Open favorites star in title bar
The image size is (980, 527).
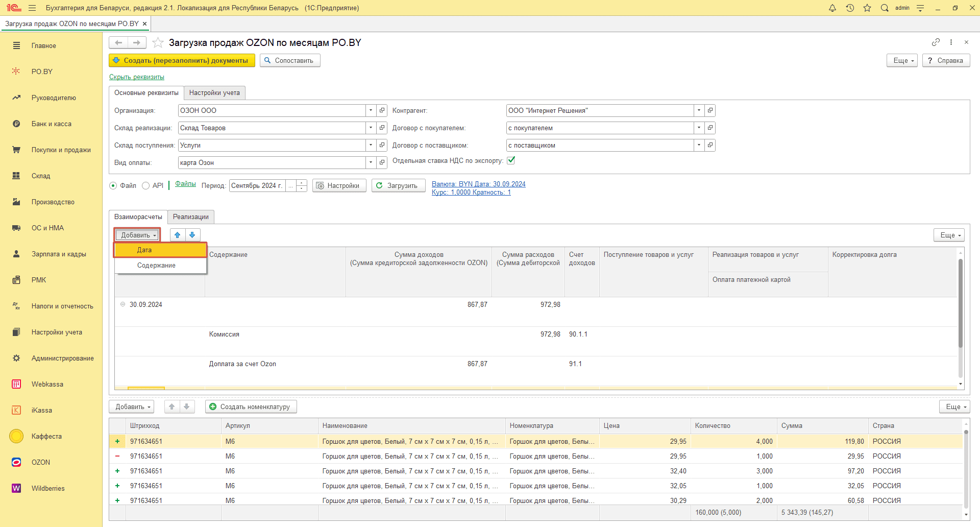867,8
